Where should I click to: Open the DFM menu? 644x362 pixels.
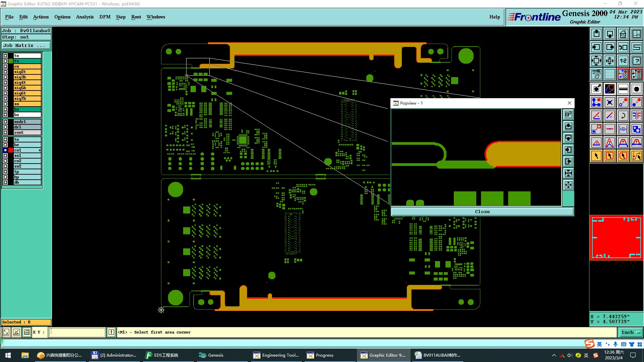coord(105,17)
